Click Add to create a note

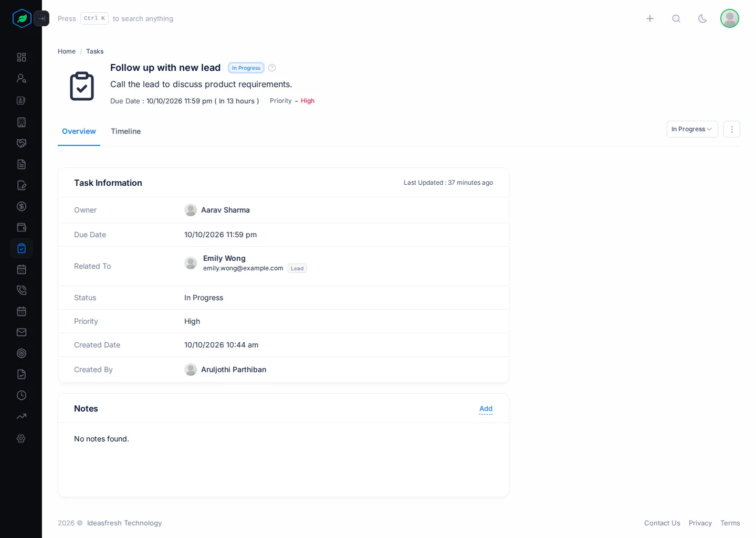click(486, 409)
